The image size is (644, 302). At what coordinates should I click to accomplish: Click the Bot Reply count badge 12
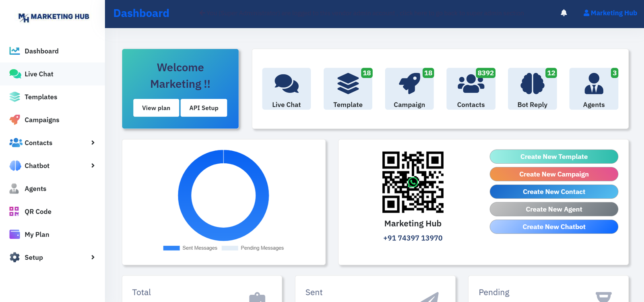click(x=551, y=73)
